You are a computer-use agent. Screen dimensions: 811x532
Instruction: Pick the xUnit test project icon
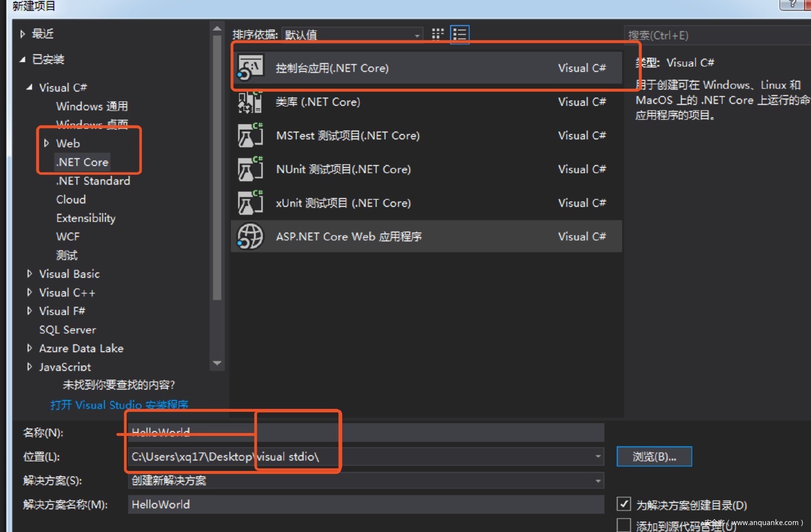(250, 203)
